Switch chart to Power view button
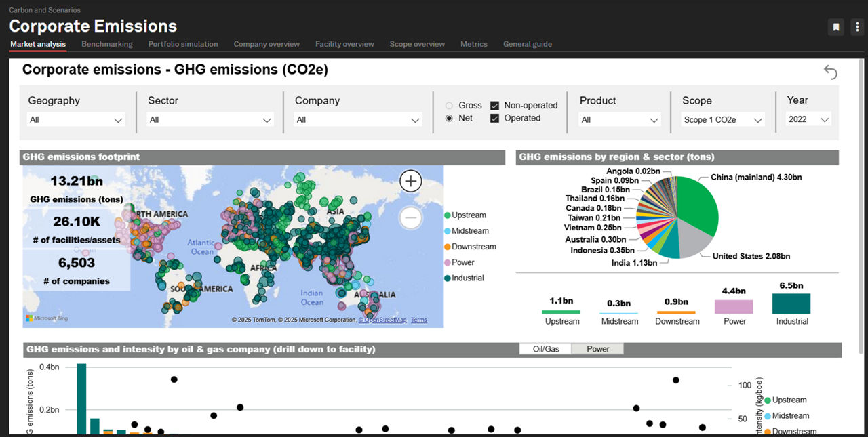 597,349
